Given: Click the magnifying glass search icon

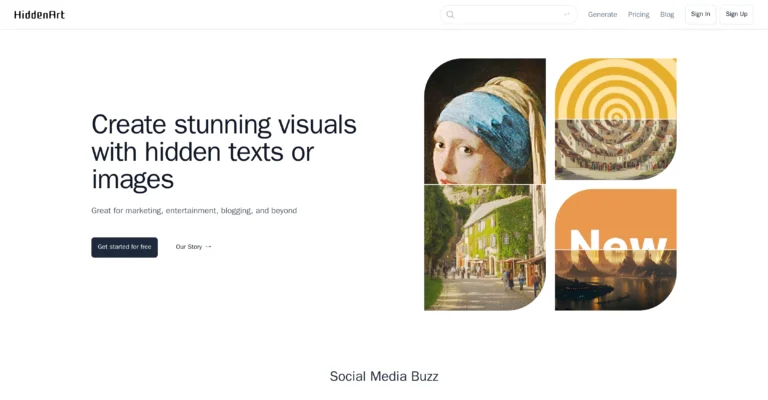Looking at the screenshot, I should pos(450,14).
